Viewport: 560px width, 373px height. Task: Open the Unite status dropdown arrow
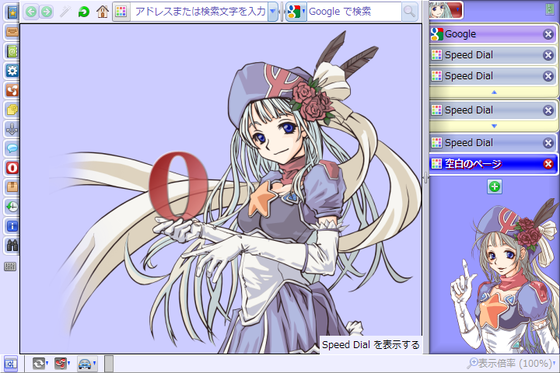pyautogui.click(x=69, y=363)
